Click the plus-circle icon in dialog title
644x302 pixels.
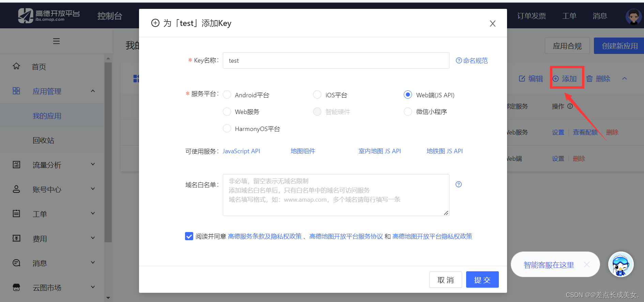click(155, 23)
